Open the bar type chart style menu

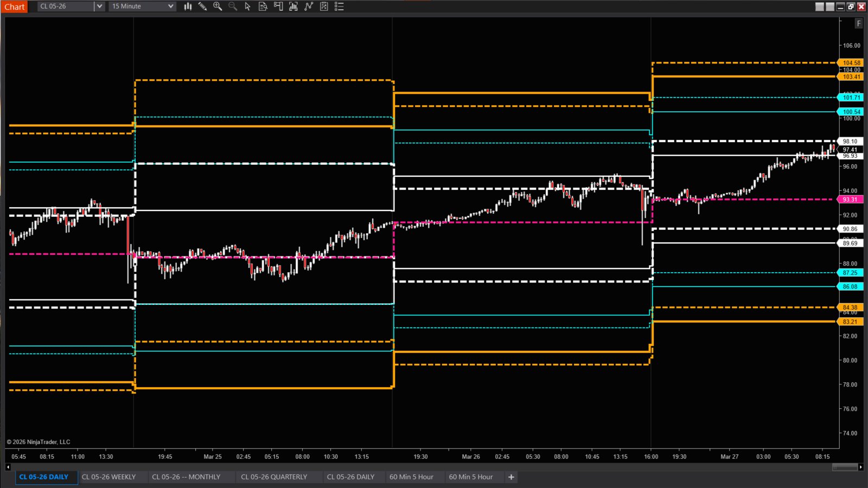click(188, 7)
